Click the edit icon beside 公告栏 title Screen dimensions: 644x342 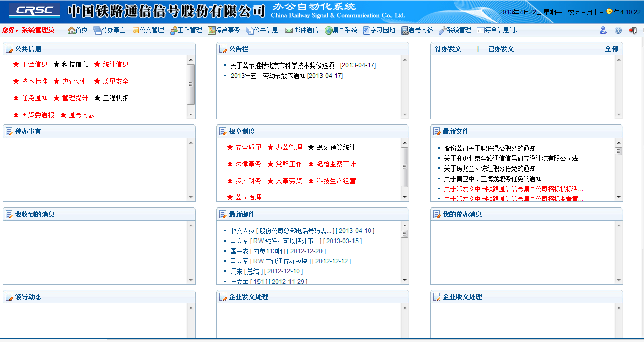pyautogui.click(x=223, y=49)
